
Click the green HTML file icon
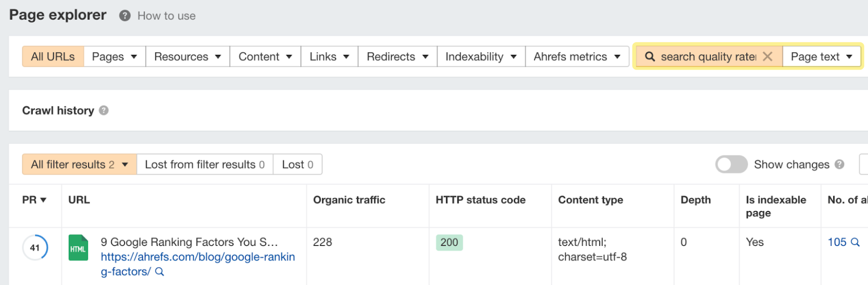(x=78, y=248)
